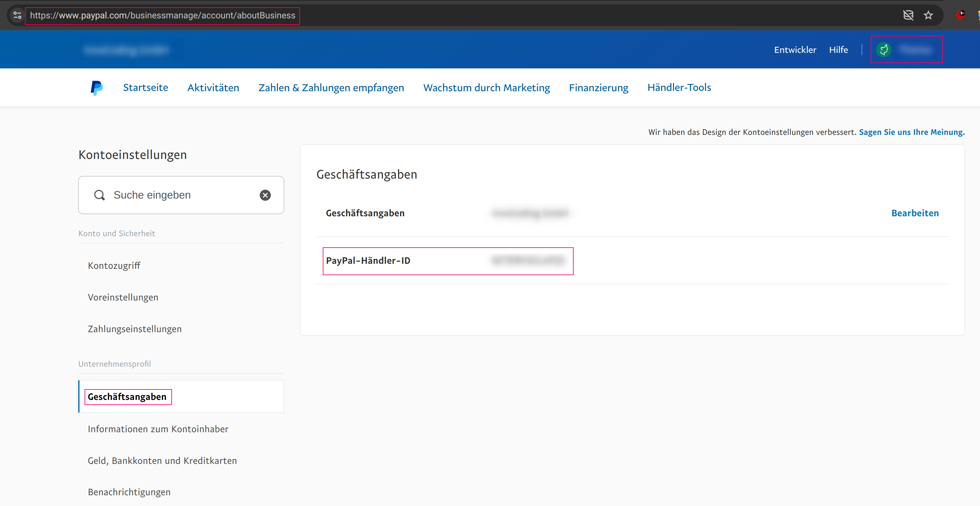Open Informationen zum Kontoinhaber
The height and width of the screenshot is (506, 980).
pyautogui.click(x=158, y=429)
